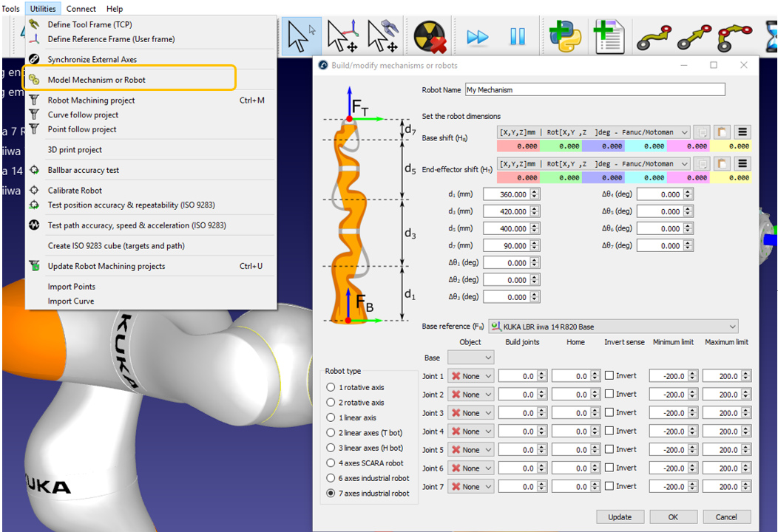Screen dimensions: 778x532
Task: Open the Connect menu
Action: point(81,9)
